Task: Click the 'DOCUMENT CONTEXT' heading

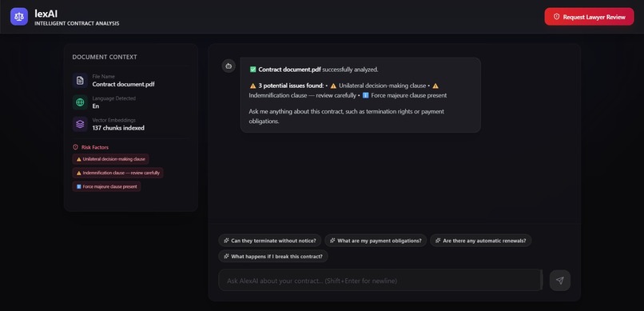Action: click(x=105, y=57)
